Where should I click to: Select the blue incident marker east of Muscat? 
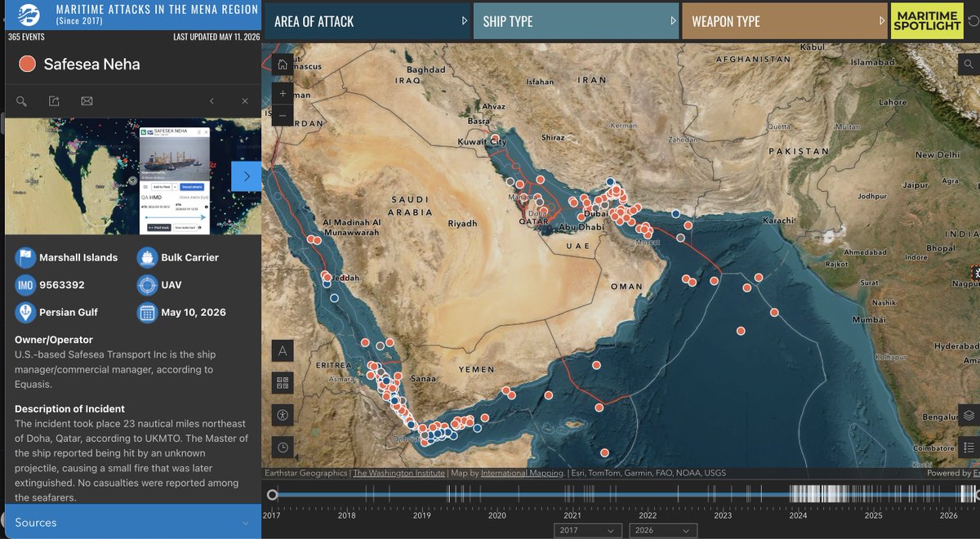[x=675, y=213]
